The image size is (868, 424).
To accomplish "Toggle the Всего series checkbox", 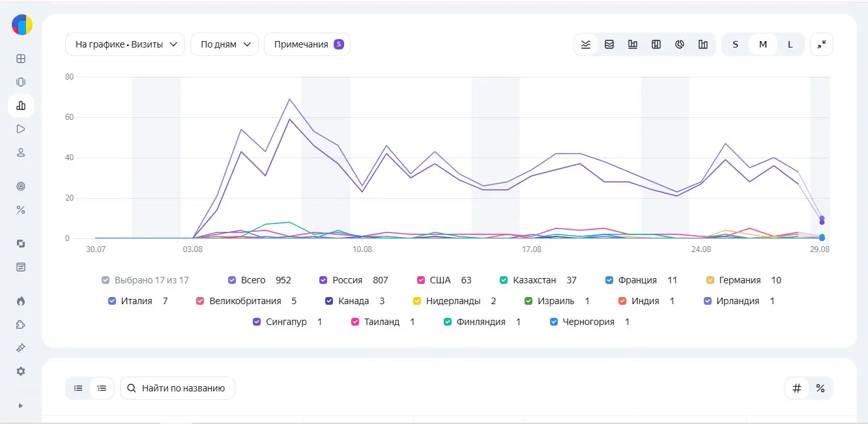I will (x=232, y=280).
